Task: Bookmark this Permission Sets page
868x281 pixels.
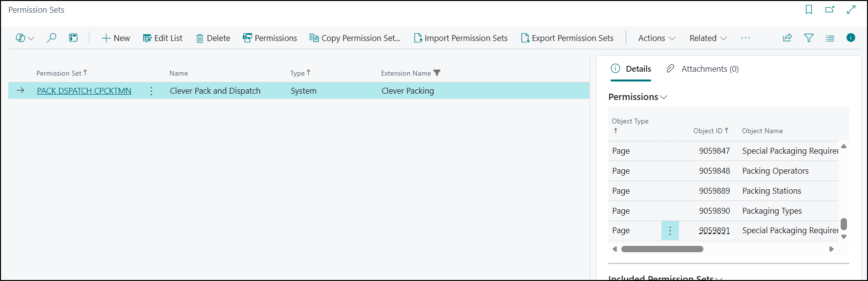Action: [809, 10]
